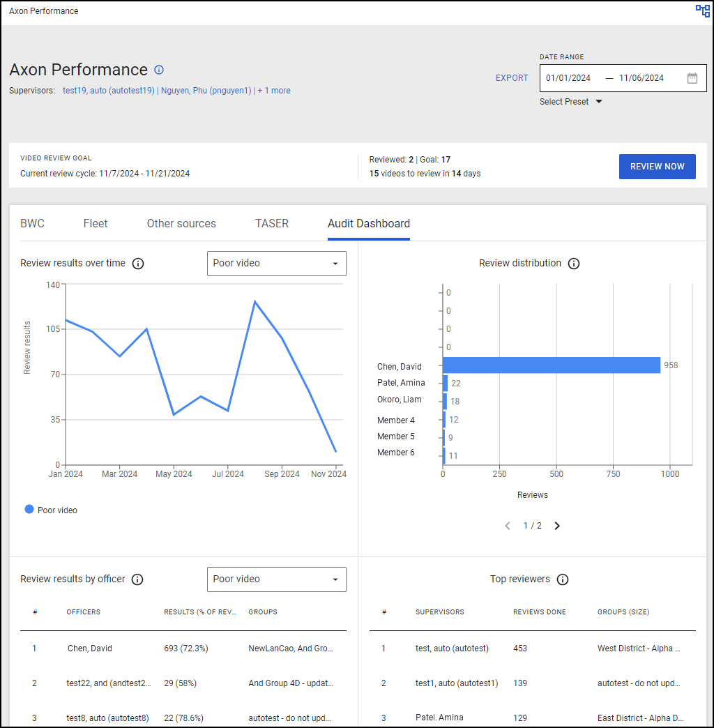Click the info icon beside Review distribution

point(574,264)
